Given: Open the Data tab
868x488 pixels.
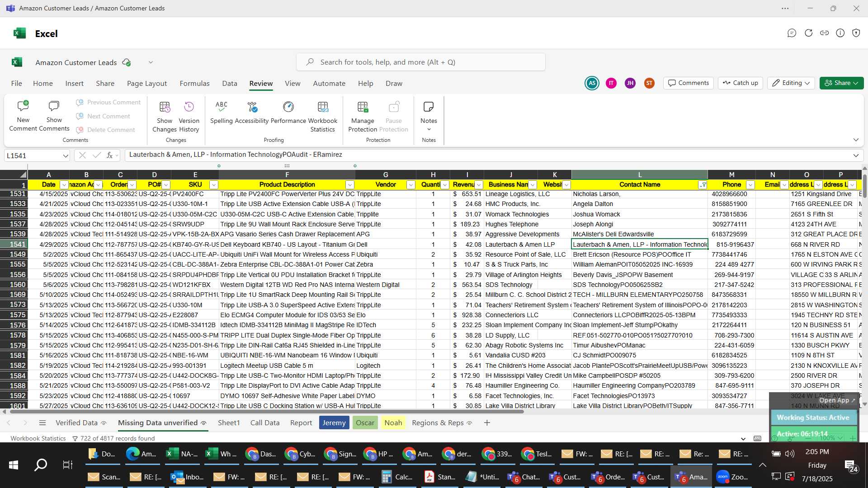Looking at the screenshot, I should (x=230, y=84).
